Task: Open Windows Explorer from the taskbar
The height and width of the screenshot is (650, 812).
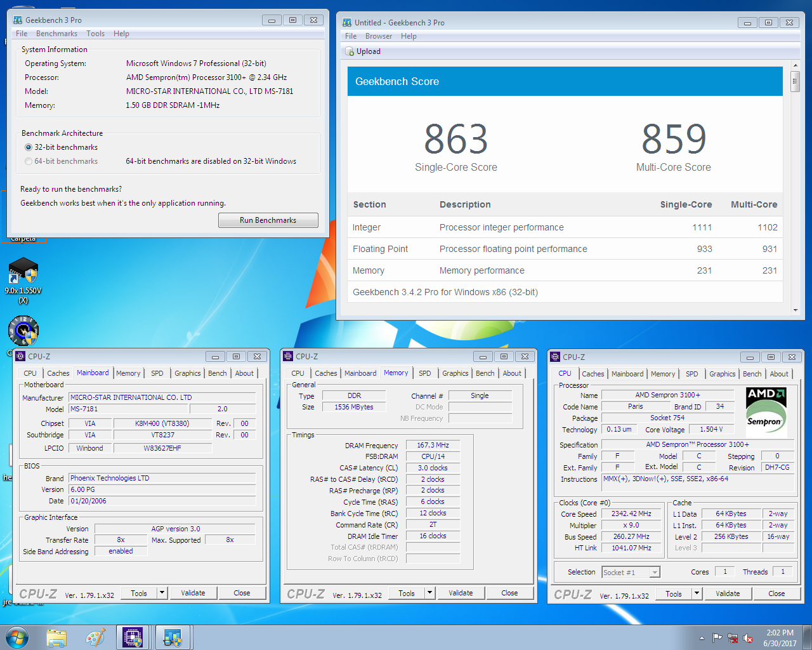Action: 56,637
